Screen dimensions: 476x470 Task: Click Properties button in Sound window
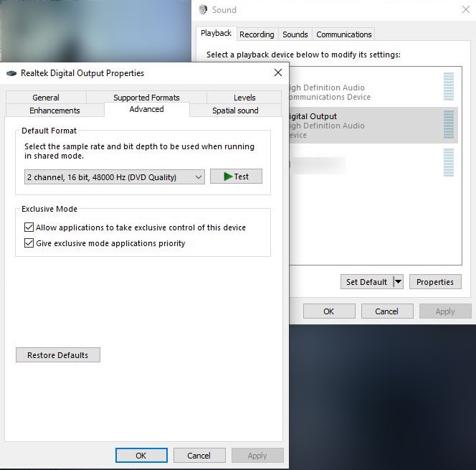click(x=435, y=281)
